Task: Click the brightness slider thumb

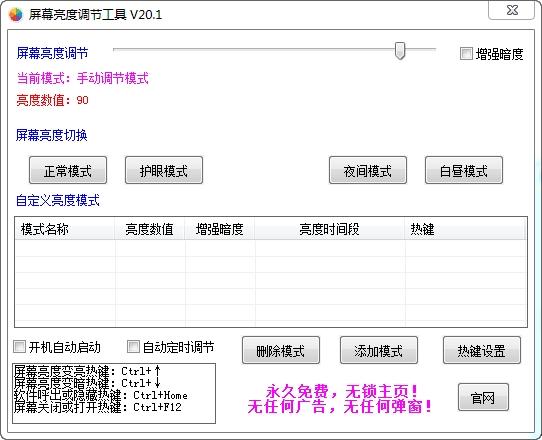Action: point(400,51)
